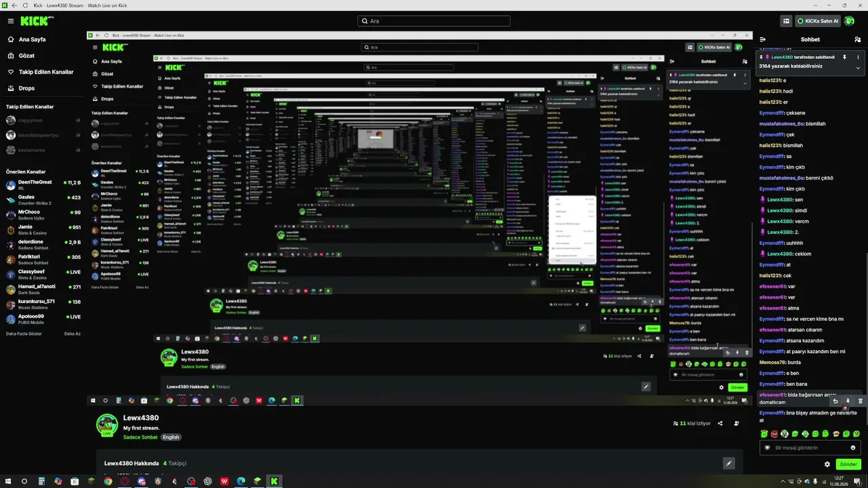This screenshot has height=488, width=868.
Task: Open Sadece Sohbet category link
Action: 140,437
